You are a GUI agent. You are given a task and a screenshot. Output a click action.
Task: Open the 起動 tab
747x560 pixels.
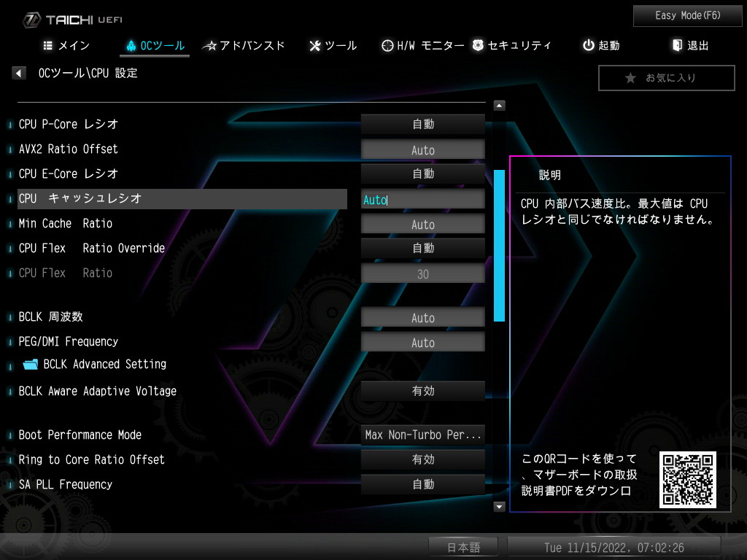(x=601, y=45)
